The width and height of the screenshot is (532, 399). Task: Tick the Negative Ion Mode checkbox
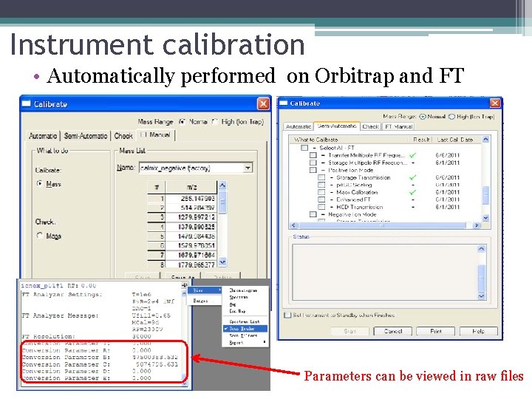coord(313,214)
